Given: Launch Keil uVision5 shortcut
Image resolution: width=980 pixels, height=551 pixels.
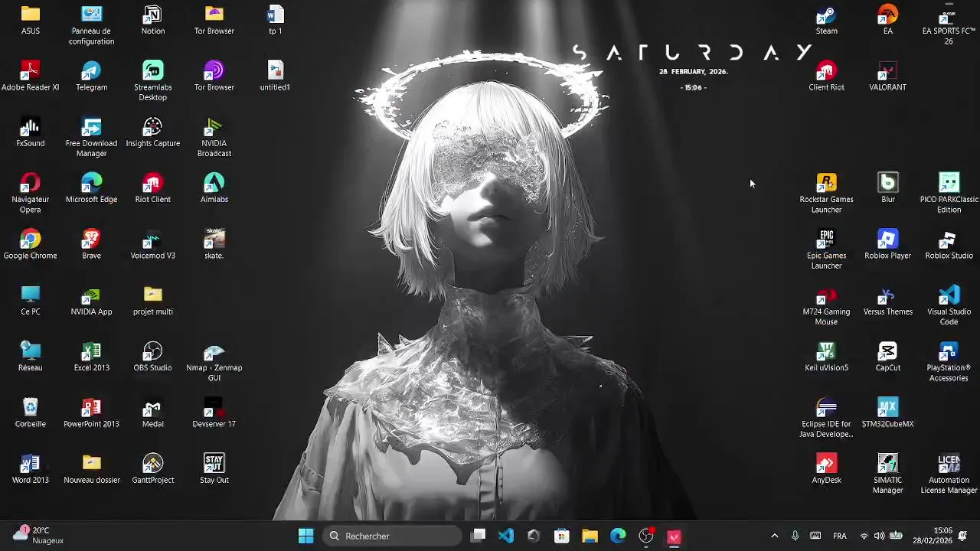Looking at the screenshot, I should pos(826,357).
